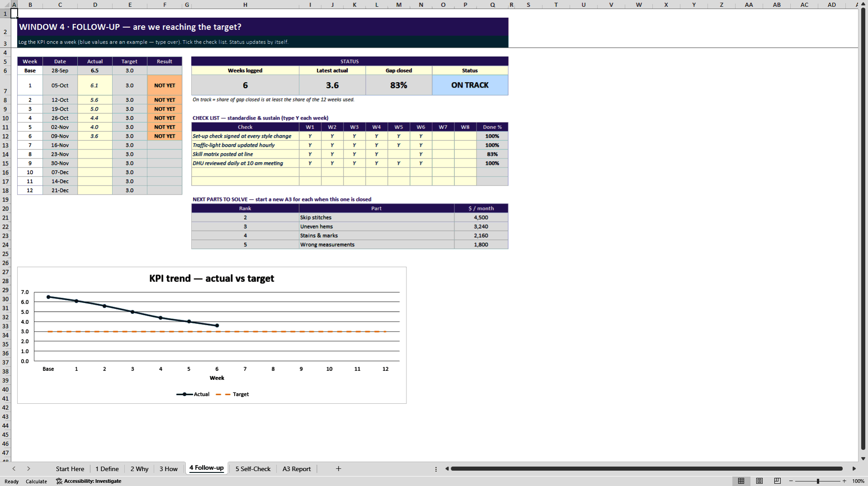The image size is (868, 486).
Task: Click the Uneven hems part cell
Action: click(377, 226)
